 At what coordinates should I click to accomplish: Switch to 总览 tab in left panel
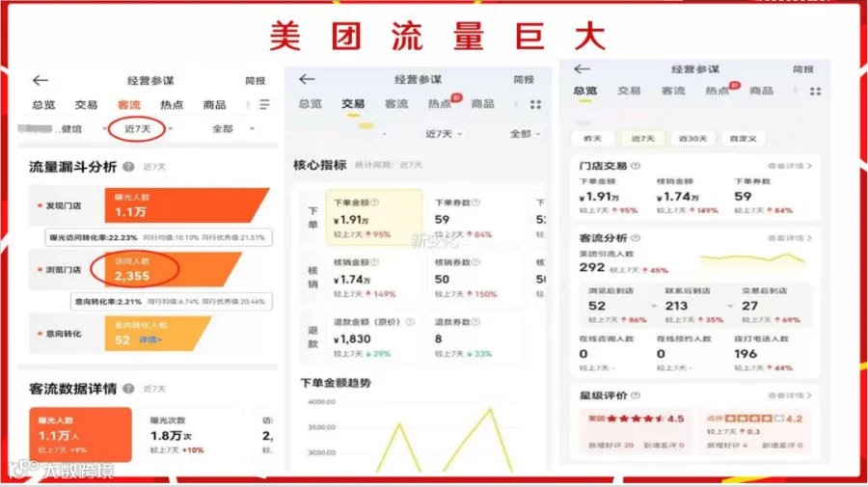[x=43, y=104]
